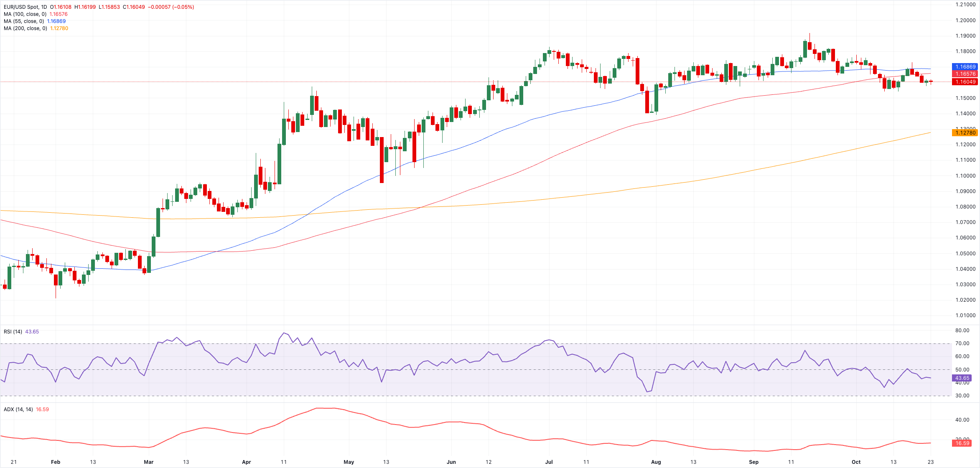
Task: Click the 70.00 level on RSI axis
Action: (x=962, y=343)
